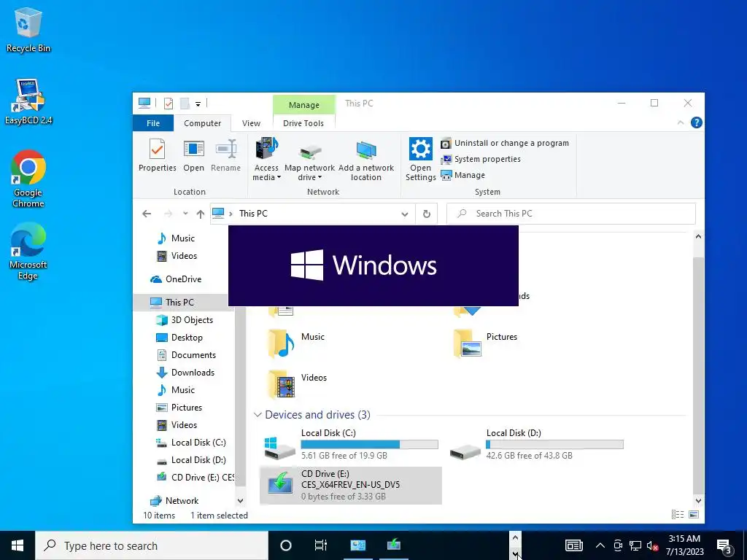The width and height of the screenshot is (747, 560).
Task: Select the Videos folder in the main pane
Action: 298,384
